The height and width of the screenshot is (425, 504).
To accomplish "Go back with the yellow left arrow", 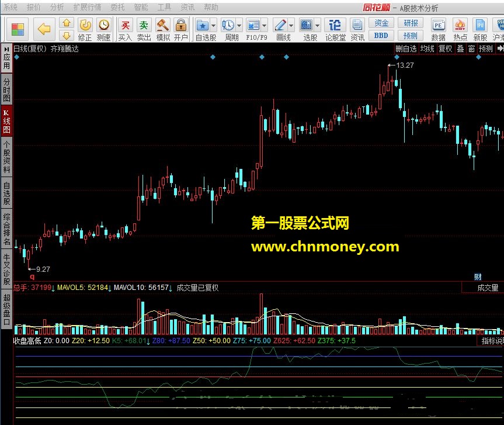I will pos(44,29).
